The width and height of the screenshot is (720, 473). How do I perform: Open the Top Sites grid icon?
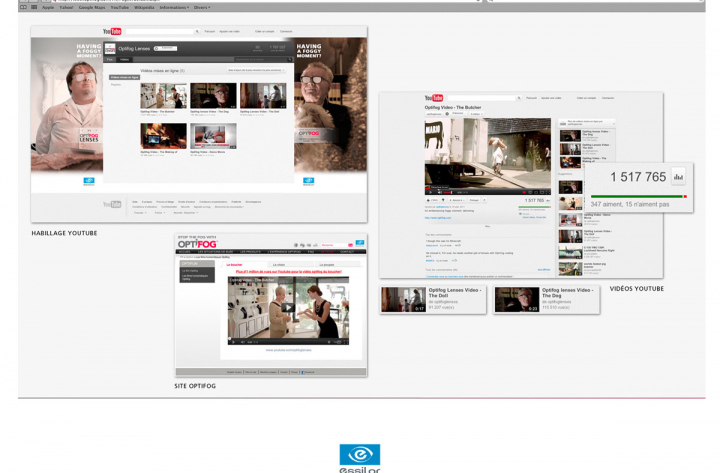[x=34, y=7]
